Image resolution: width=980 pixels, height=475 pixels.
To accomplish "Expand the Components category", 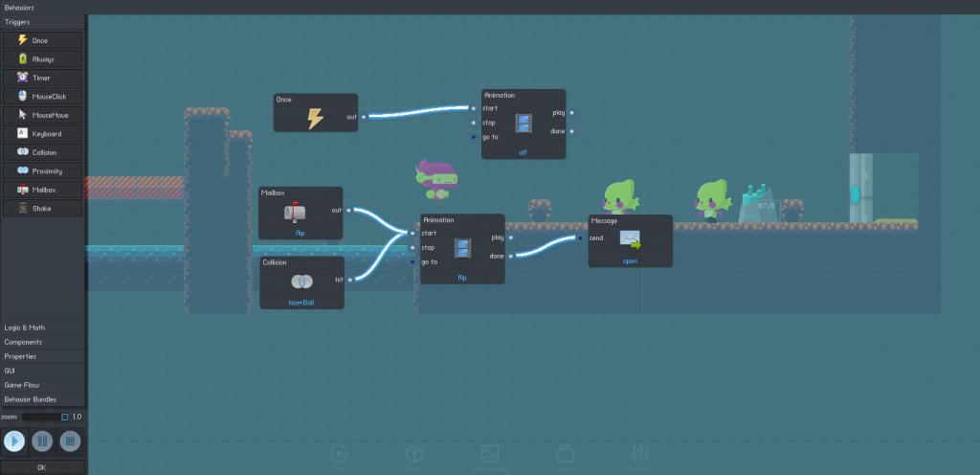I will point(42,342).
